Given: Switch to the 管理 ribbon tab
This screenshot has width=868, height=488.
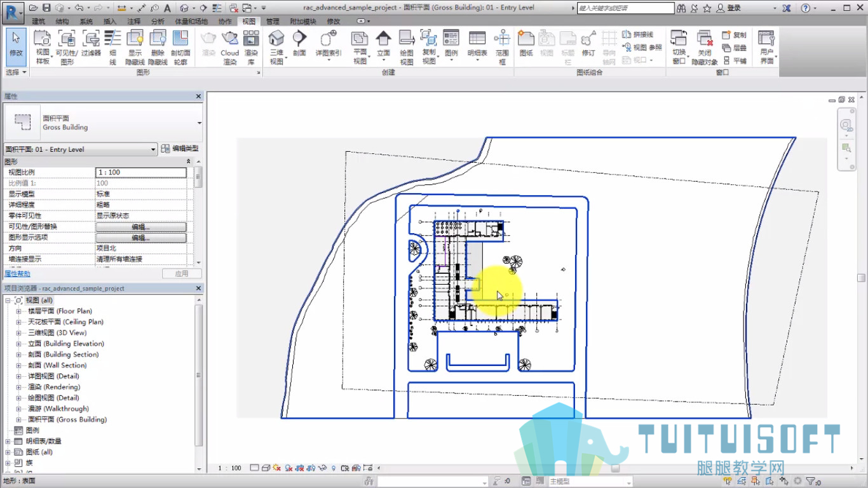Looking at the screenshot, I should pyautogui.click(x=273, y=22).
